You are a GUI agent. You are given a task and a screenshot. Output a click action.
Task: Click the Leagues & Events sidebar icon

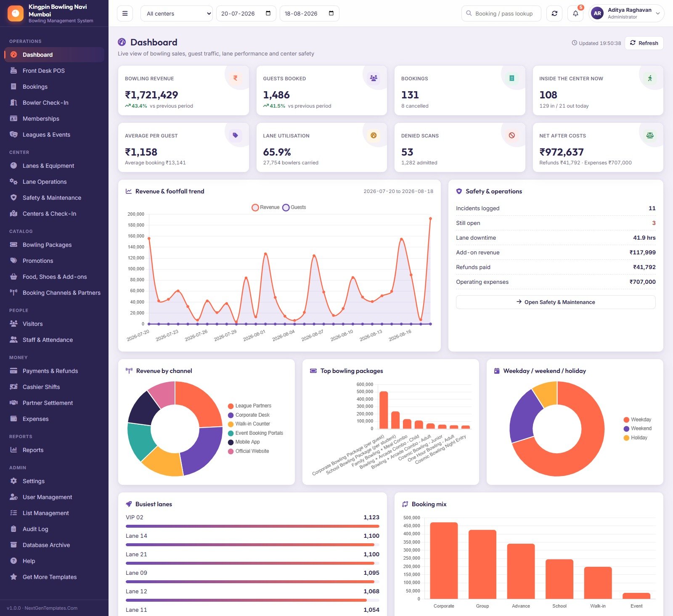pos(13,135)
